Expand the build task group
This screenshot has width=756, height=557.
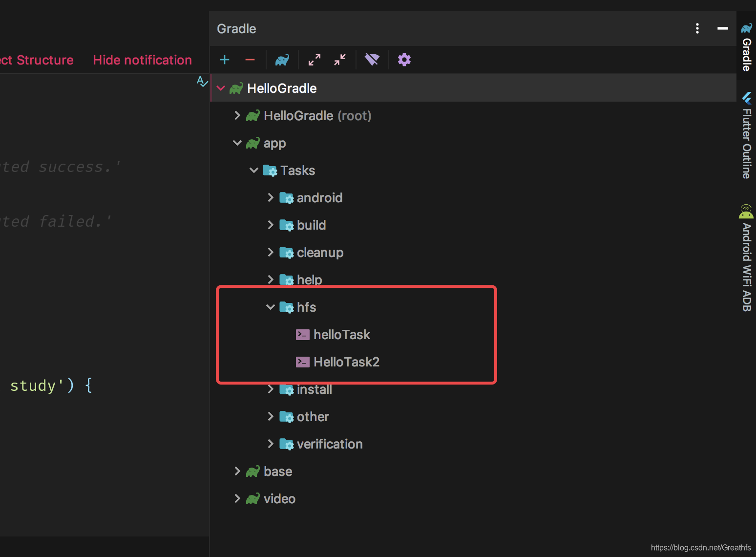pyautogui.click(x=271, y=225)
